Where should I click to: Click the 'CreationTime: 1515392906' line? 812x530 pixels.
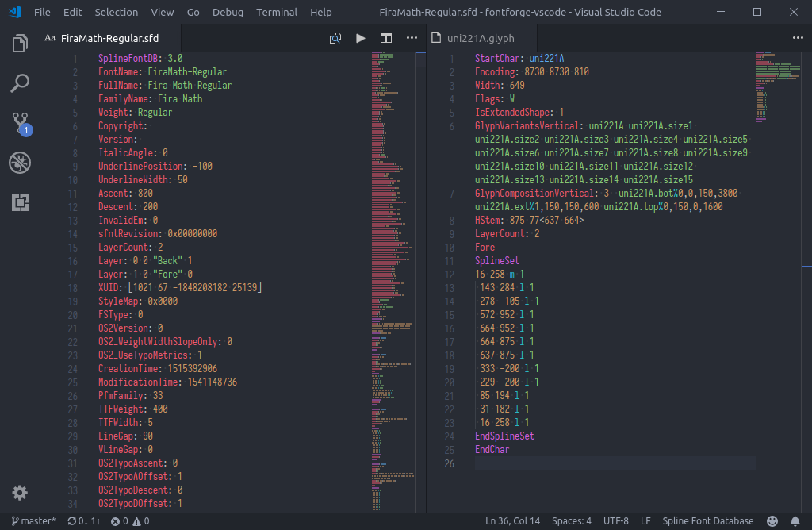coord(158,368)
